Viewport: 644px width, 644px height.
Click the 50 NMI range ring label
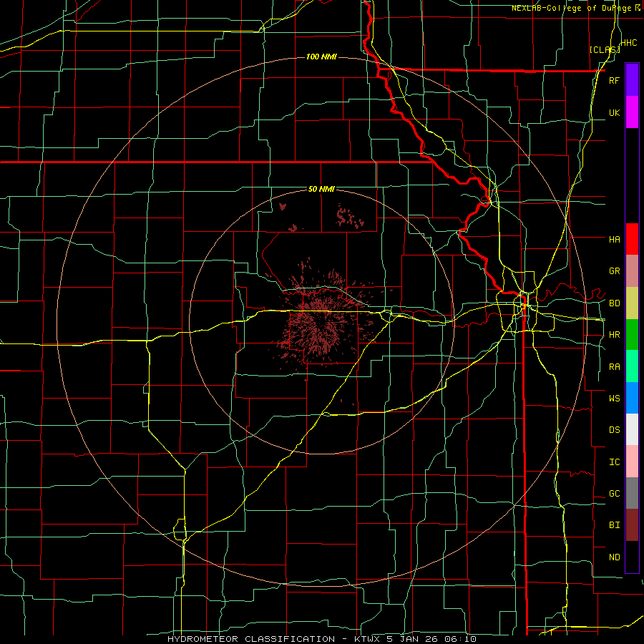[321, 189]
